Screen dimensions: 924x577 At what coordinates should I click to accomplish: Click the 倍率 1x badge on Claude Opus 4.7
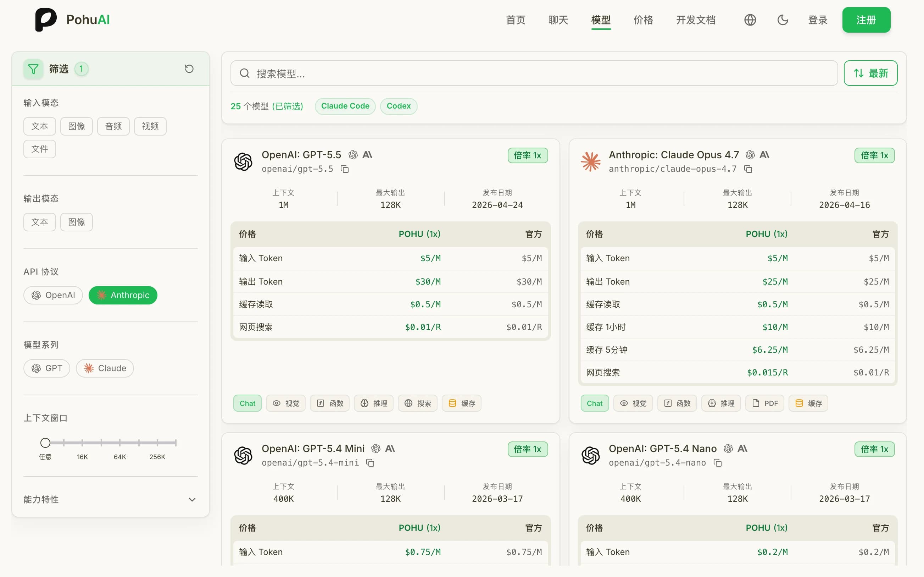tap(874, 155)
